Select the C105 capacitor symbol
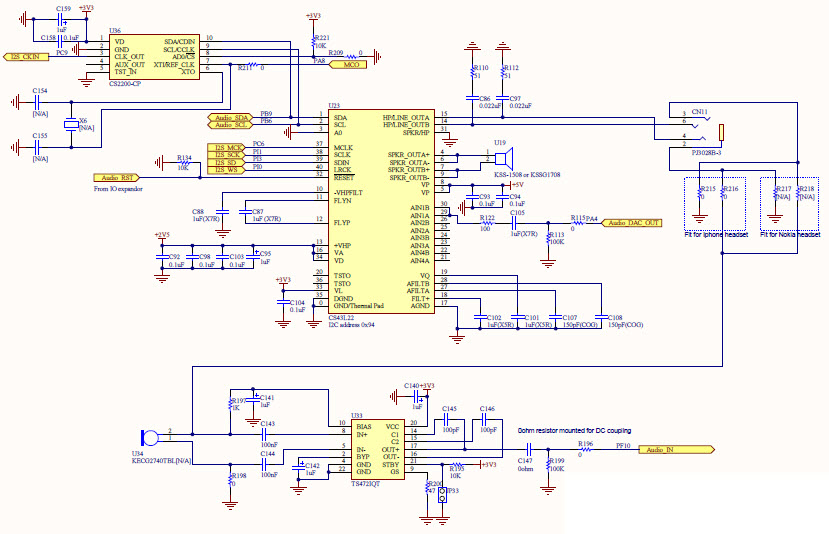This screenshot has height=534, width=829. 514,223
